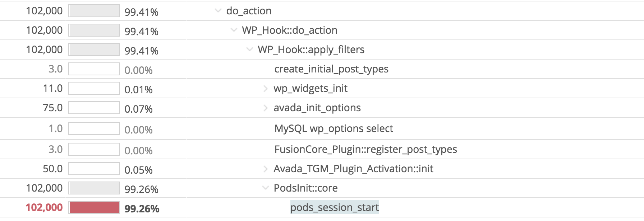Select the highlighted pods_session_start row
Image resolution: width=644 pixels, height=221 pixels.
click(335, 207)
